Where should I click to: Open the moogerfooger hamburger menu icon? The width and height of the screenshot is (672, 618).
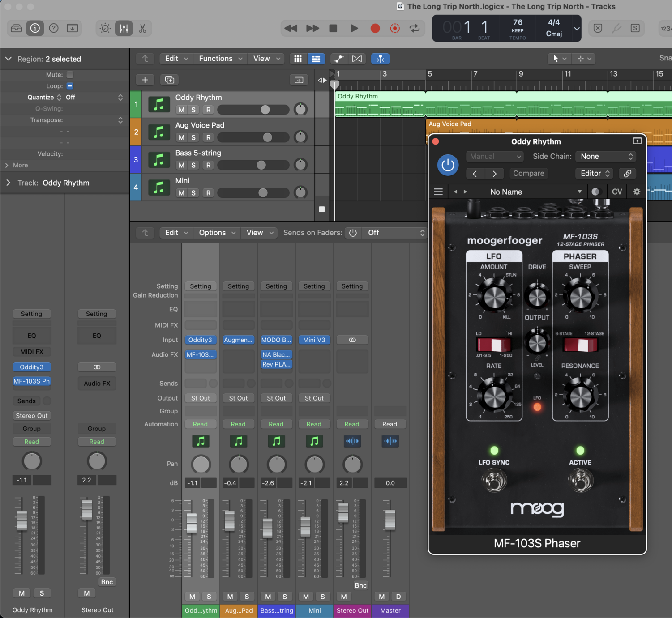tap(438, 192)
